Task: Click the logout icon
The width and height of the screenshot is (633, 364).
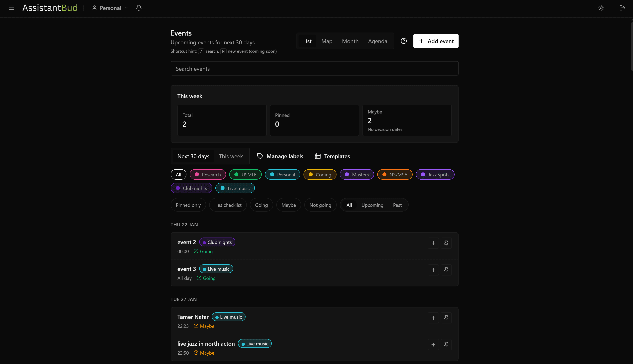Action: (x=622, y=8)
